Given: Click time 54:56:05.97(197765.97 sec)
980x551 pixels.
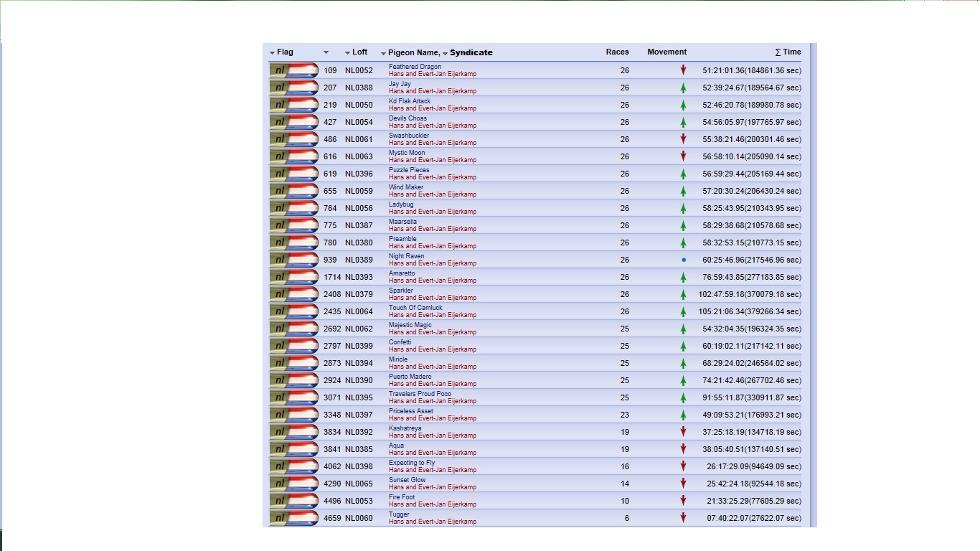Looking at the screenshot, I should [x=752, y=122].
